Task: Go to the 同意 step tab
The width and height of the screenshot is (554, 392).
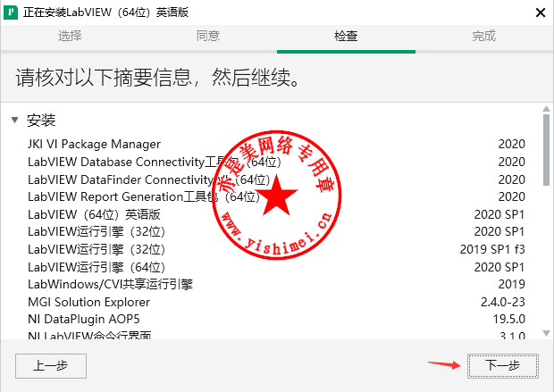Action: pos(207,36)
